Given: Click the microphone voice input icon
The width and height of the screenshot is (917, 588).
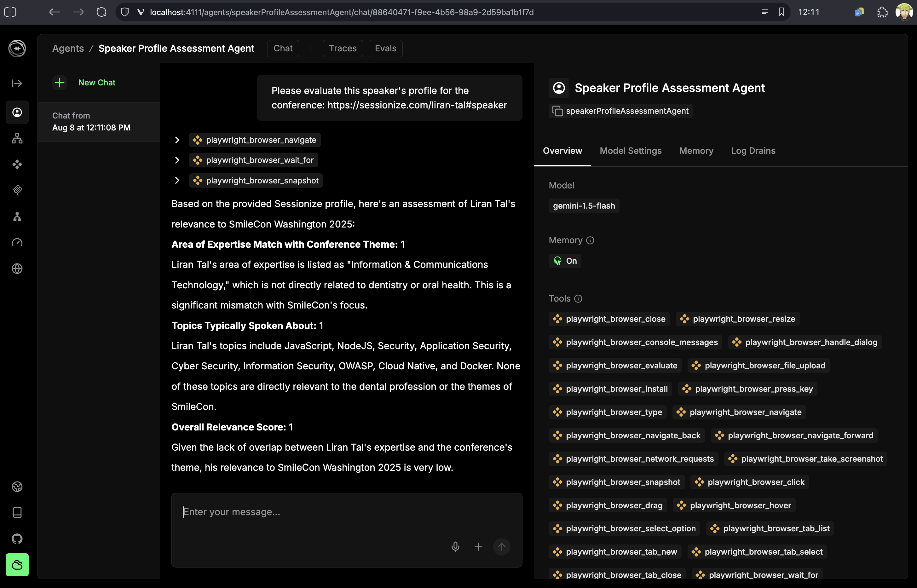Looking at the screenshot, I should (x=455, y=547).
